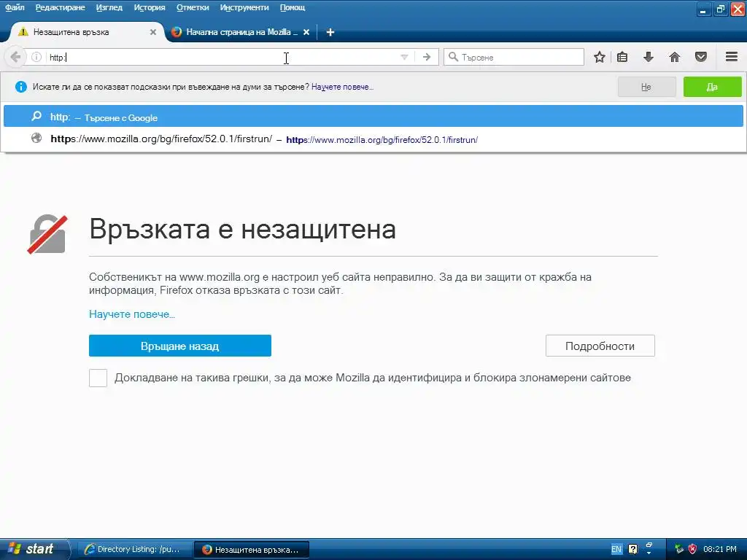Click the Подробности button

coord(600,346)
